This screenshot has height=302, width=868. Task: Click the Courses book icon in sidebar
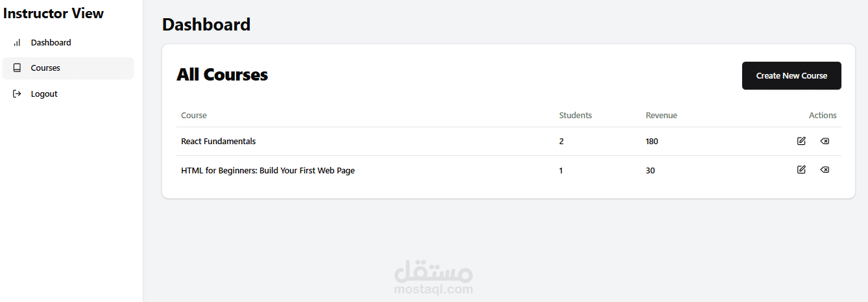tap(17, 68)
